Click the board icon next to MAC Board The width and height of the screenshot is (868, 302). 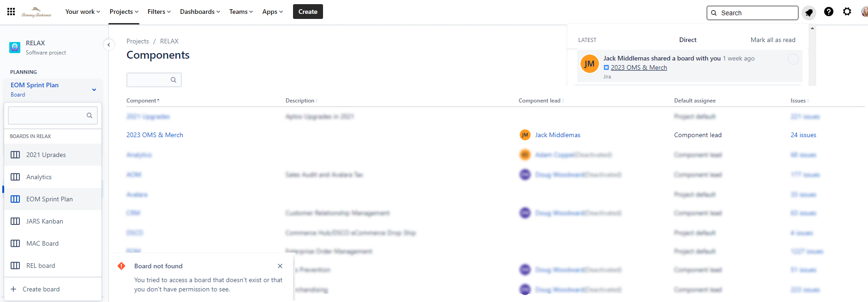tap(15, 243)
